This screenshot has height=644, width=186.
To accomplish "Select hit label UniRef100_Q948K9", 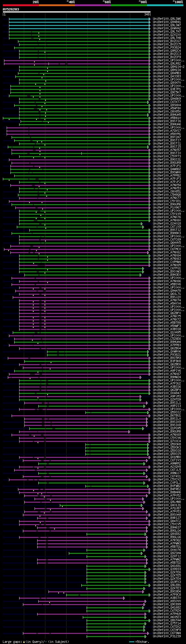I will pyautogui.click(x=167, y=99).
